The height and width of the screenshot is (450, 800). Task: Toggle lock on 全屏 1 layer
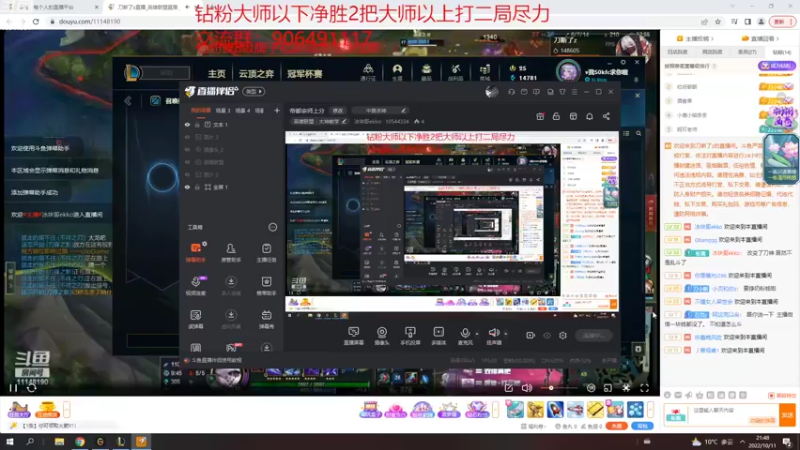click(197, 187)
